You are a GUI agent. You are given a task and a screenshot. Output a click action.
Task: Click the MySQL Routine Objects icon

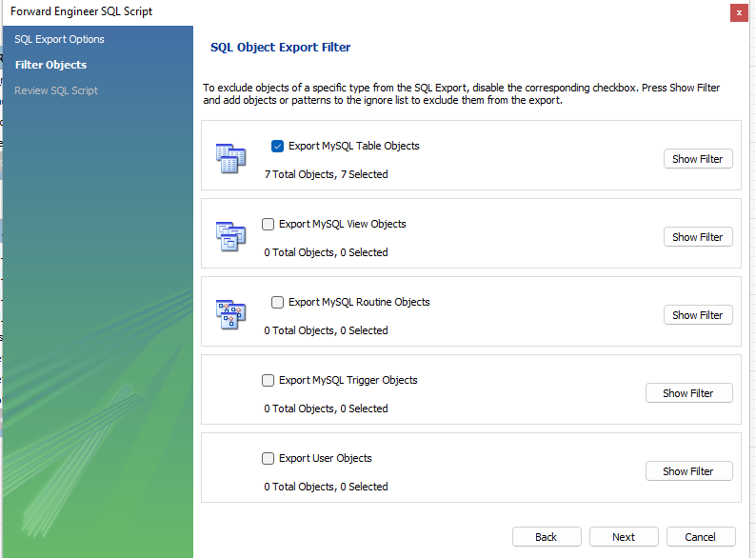pyautogui.click(x=231, y=314)
